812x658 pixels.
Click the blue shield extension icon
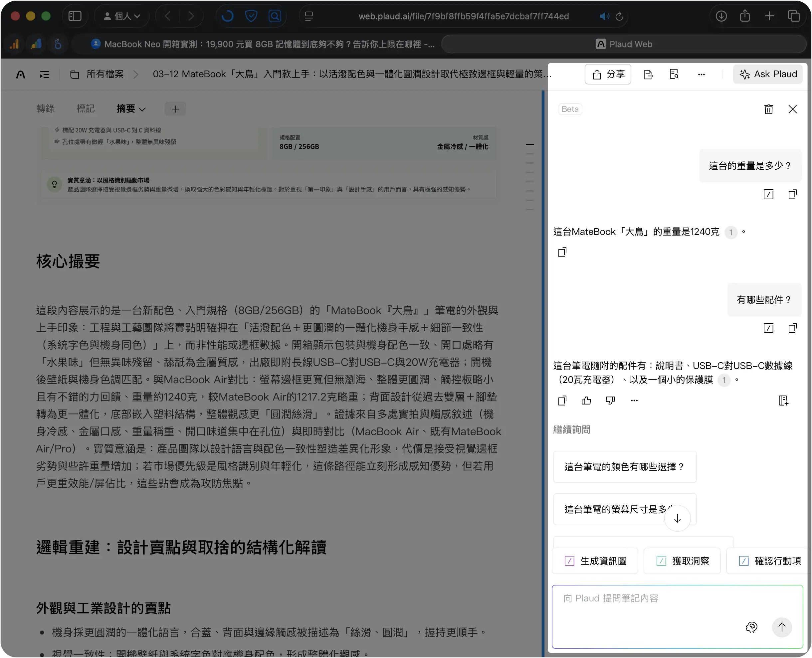pos(251,16)
